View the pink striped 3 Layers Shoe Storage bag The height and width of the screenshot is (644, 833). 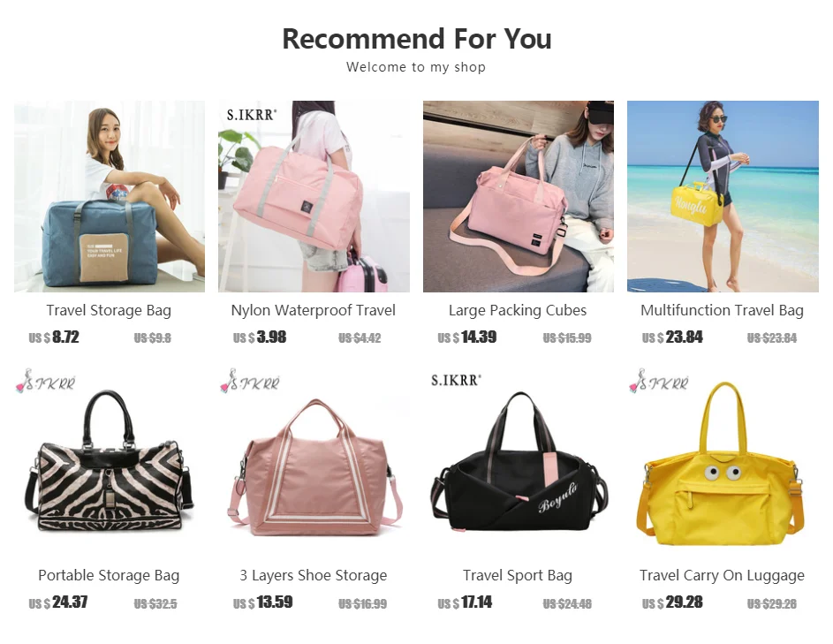point(314,461)
